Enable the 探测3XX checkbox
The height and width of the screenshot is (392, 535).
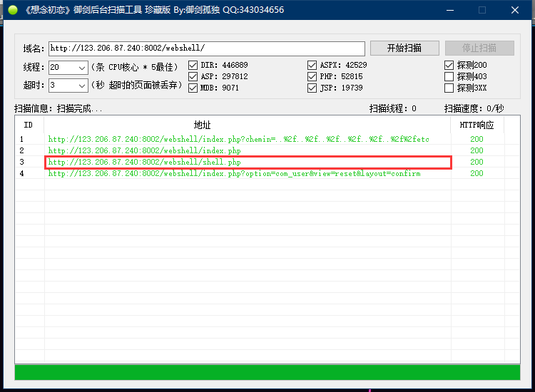click(x=449, y=88)
